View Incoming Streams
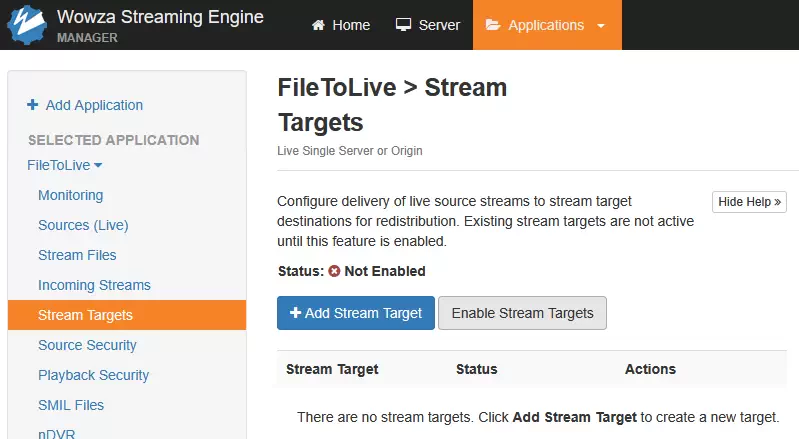This screenshot has width=799, height=439. point(94,285)
